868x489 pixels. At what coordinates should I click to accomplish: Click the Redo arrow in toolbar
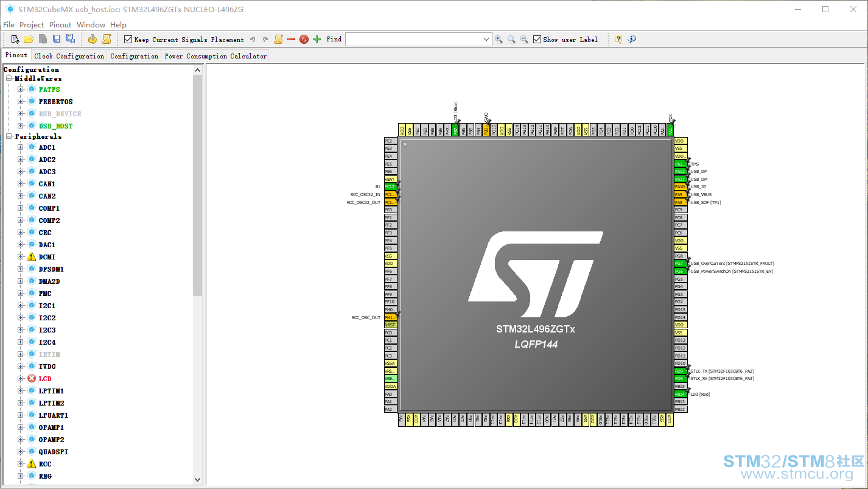coord(265,40)
